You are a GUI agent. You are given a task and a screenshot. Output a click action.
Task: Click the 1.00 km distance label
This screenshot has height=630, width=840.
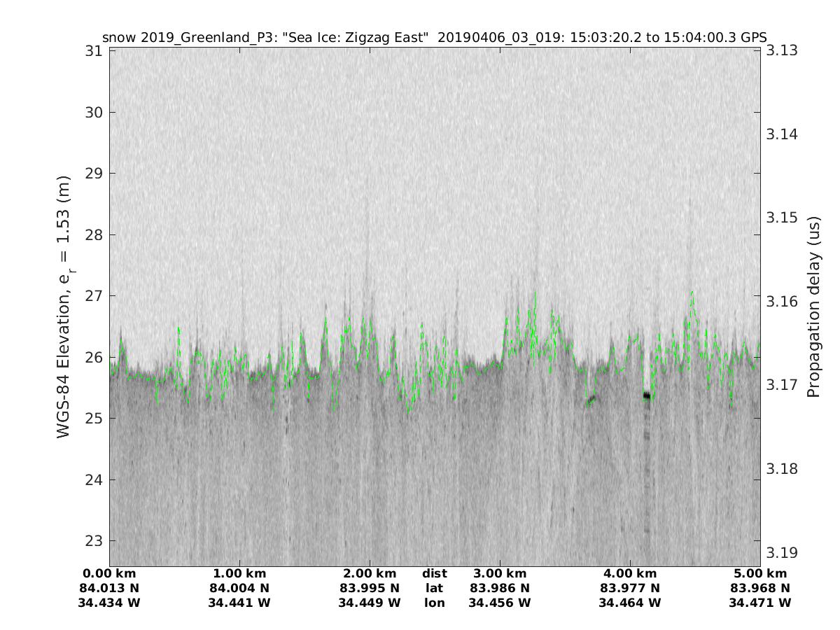239,573
